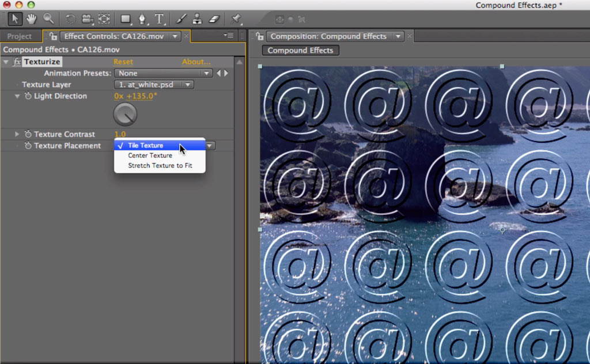Select the Hand tool
Image resolution: width=590 pixels, height=364 pixels.
pos(32,19)
